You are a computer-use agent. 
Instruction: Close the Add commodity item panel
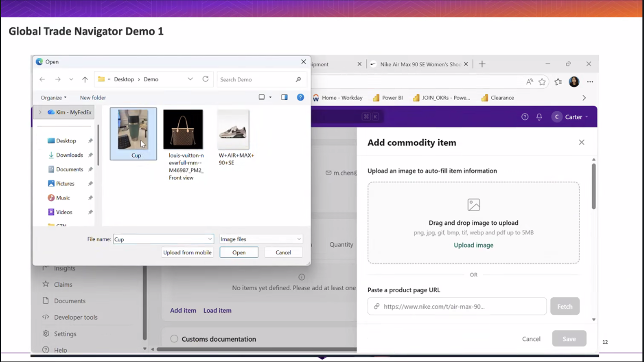coord(582,142)
